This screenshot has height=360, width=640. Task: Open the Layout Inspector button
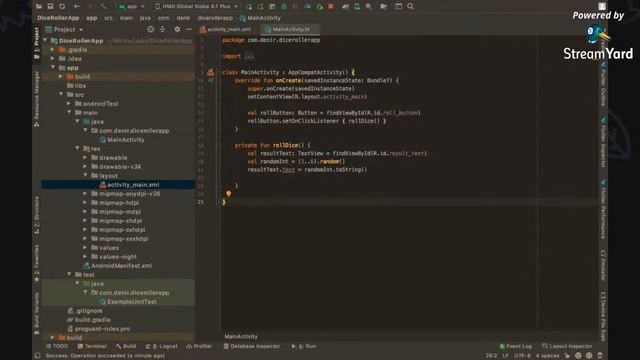[567, 346]
